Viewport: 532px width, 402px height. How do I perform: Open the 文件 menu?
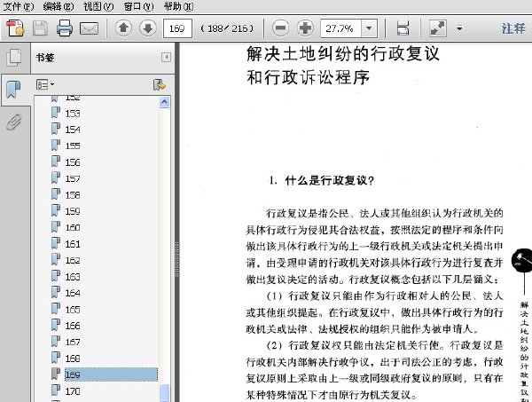(x=18, y=6)
